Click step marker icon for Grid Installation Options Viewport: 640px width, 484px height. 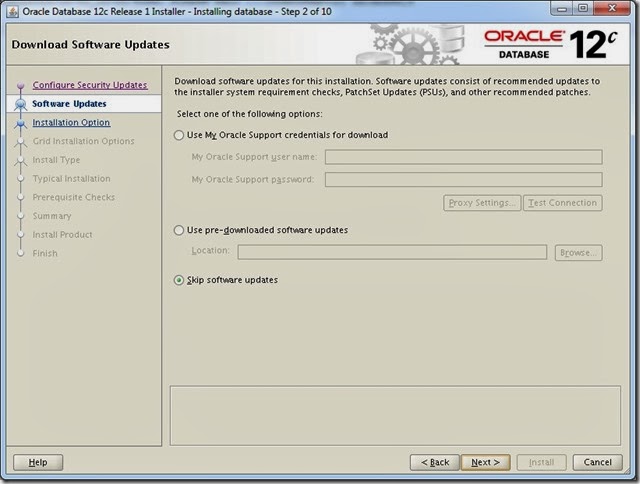click(20, 142)
